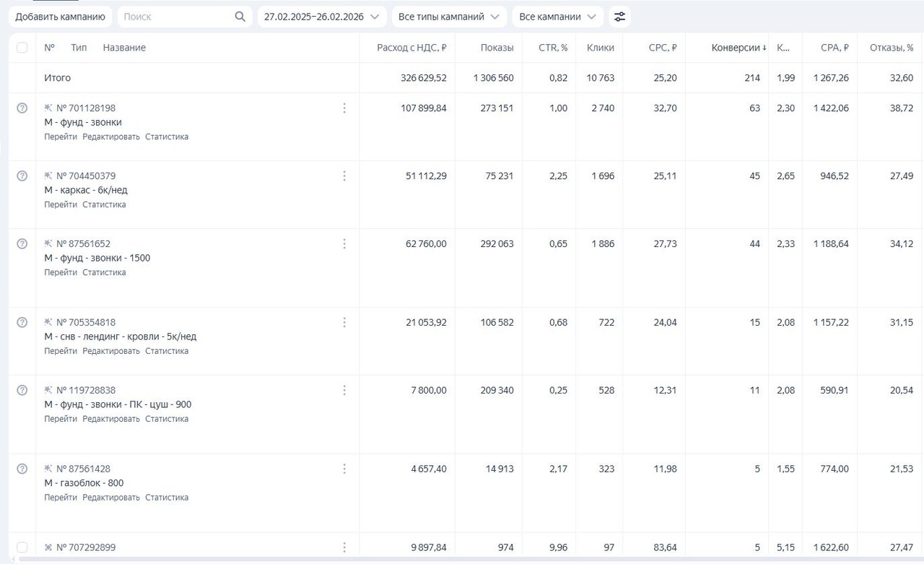Click question-mark status icon for campaign 701128198
The image size is (924, 564).
point(22,108)
